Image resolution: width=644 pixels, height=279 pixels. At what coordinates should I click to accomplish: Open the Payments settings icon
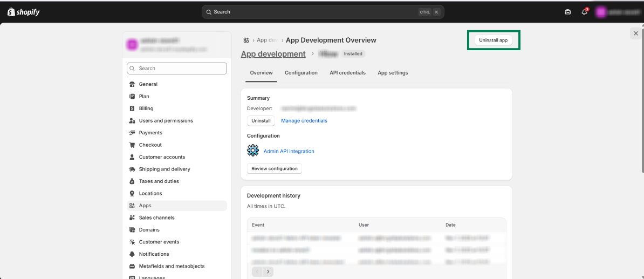132,133
